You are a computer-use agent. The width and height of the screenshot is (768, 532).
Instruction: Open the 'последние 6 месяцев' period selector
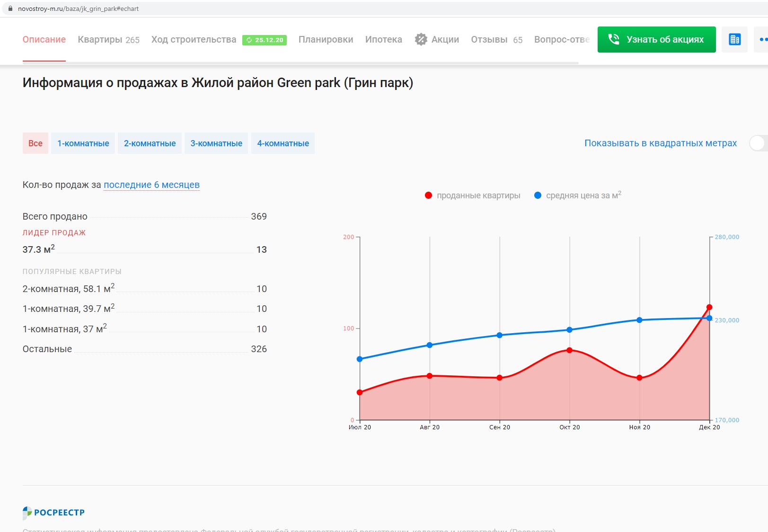pyautogui.click(x=151, y=185)
